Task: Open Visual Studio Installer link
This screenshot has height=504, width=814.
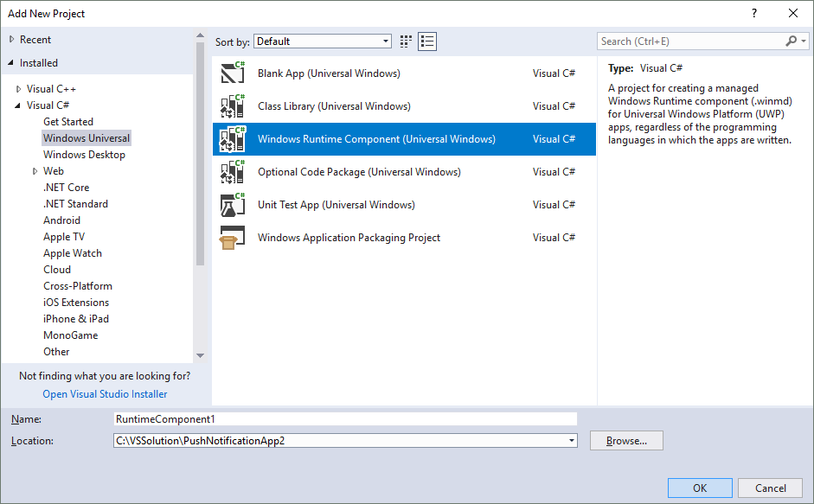Action: 105,394
